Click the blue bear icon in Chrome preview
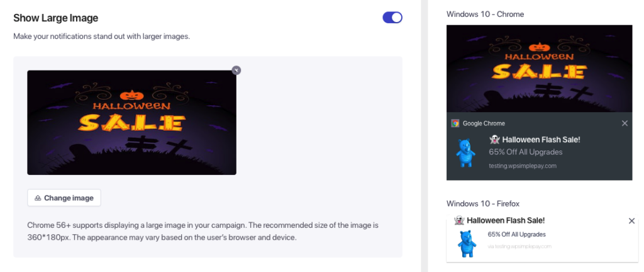 465,152
